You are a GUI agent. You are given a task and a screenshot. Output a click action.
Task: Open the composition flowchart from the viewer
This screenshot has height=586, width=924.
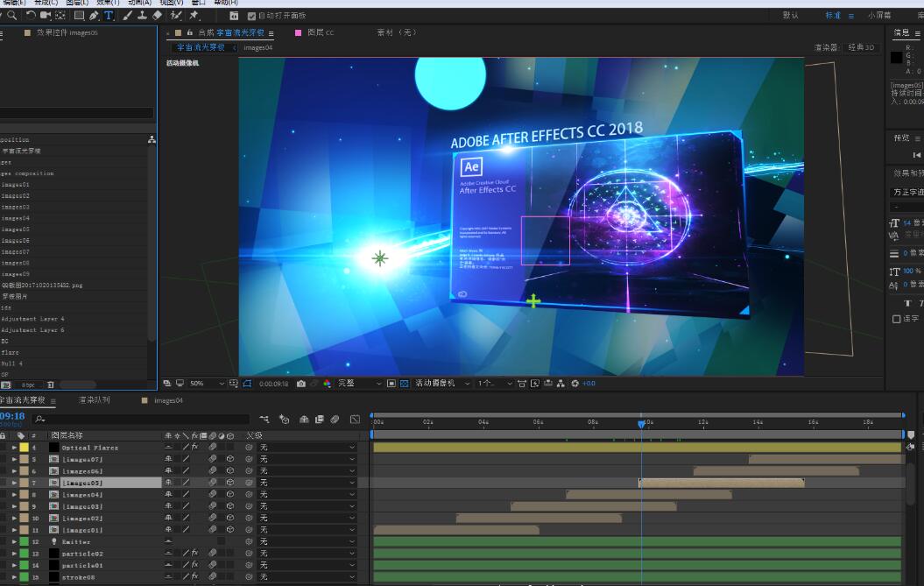(x=561, y=384)
